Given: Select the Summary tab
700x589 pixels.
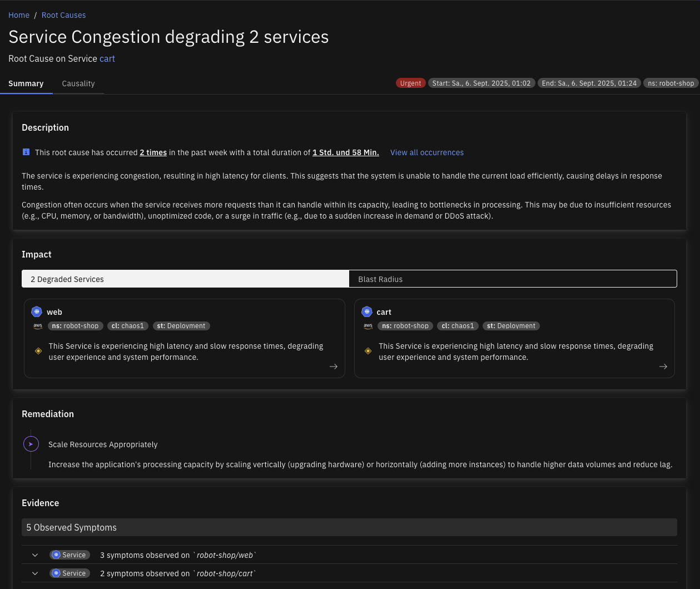Looking at the screenshot, I should click(x=26, y=83).
